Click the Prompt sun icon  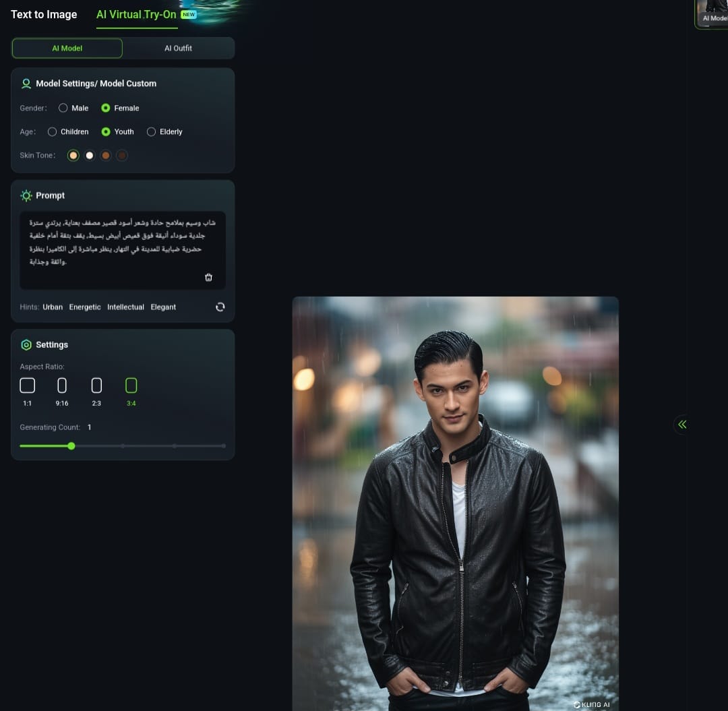[x=26, y=195]
